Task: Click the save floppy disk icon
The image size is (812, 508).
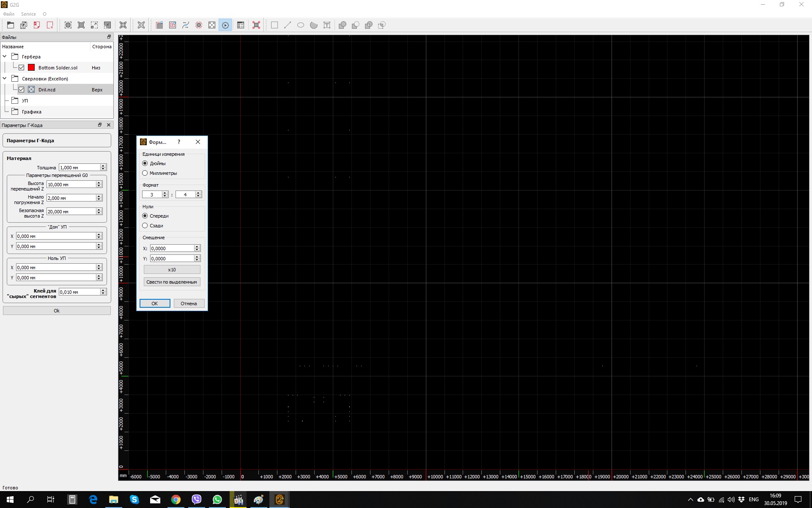Action: 24,25
